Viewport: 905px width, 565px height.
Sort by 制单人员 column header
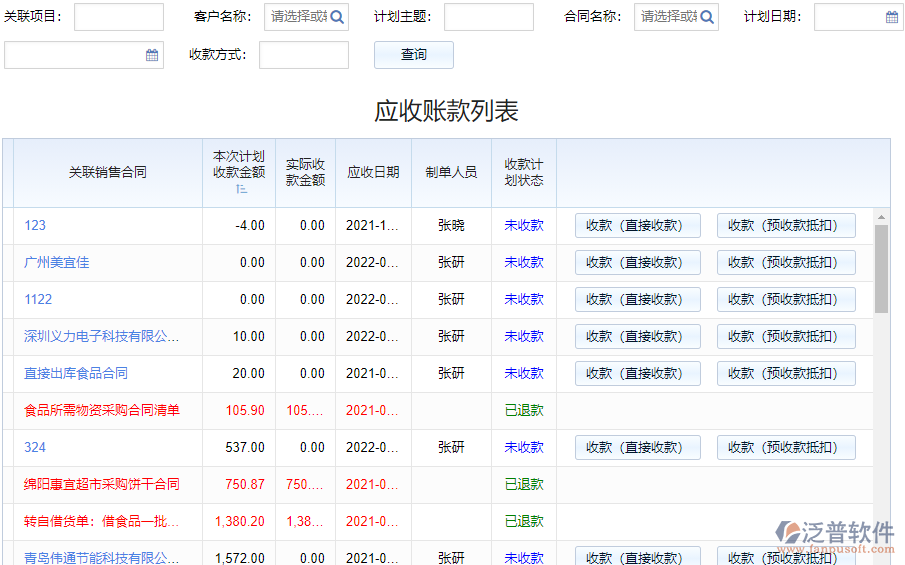tap(451, 173)
